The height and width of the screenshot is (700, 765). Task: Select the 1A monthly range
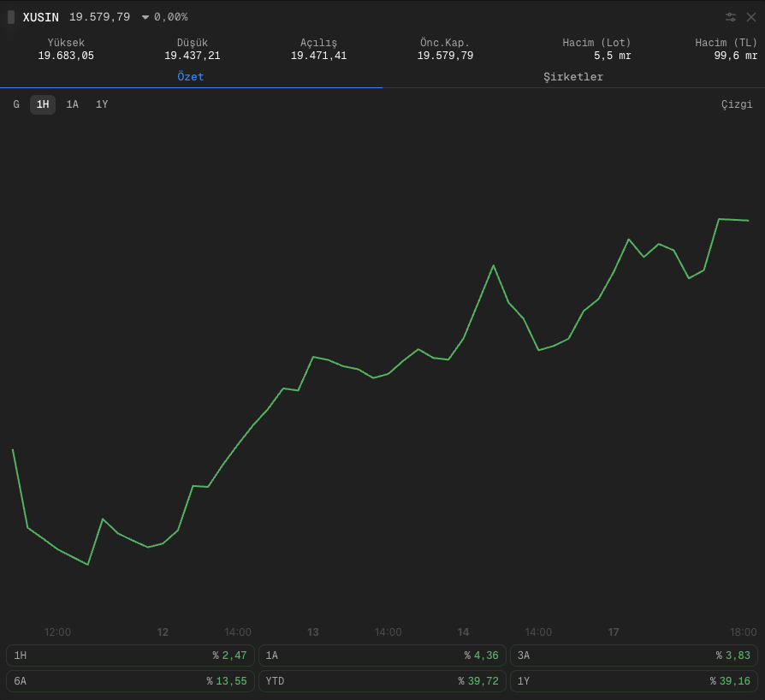pos(72,104)
